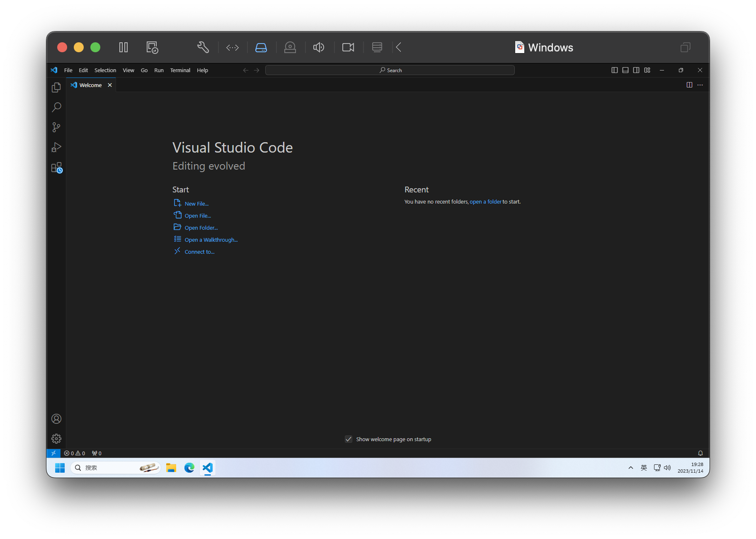Click the input language indicator

coord(644,468)
